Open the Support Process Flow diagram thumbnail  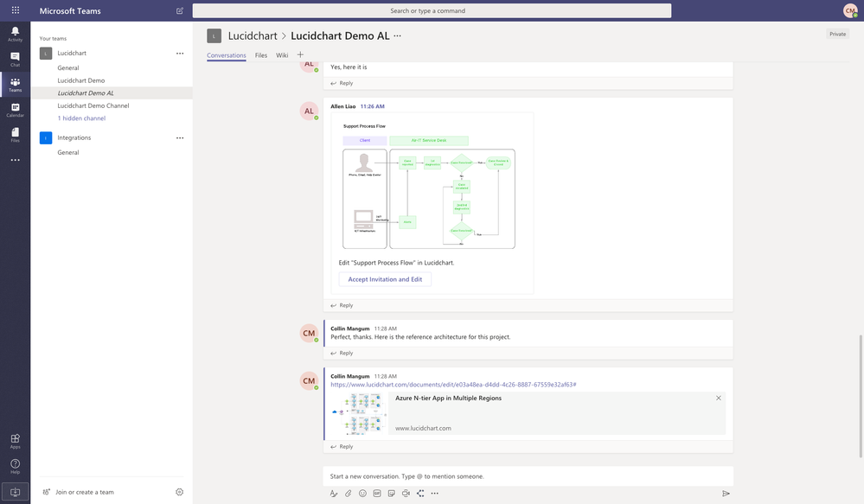pyautogui.click(x=429, y=186)
